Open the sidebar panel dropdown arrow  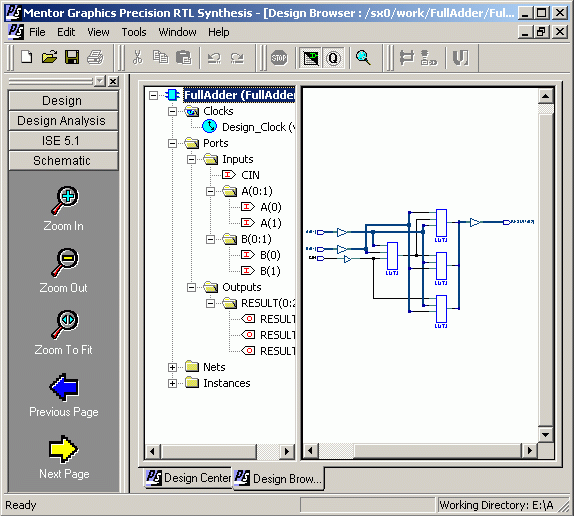(100, 81)
